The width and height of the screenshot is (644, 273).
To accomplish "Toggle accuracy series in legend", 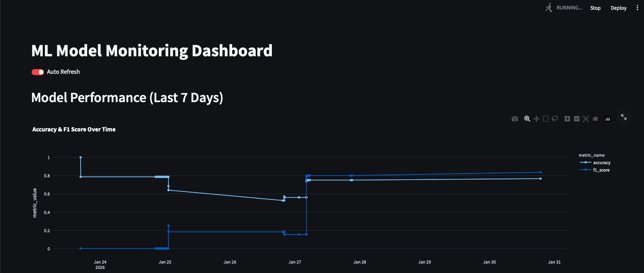I will tap(595, 162).
